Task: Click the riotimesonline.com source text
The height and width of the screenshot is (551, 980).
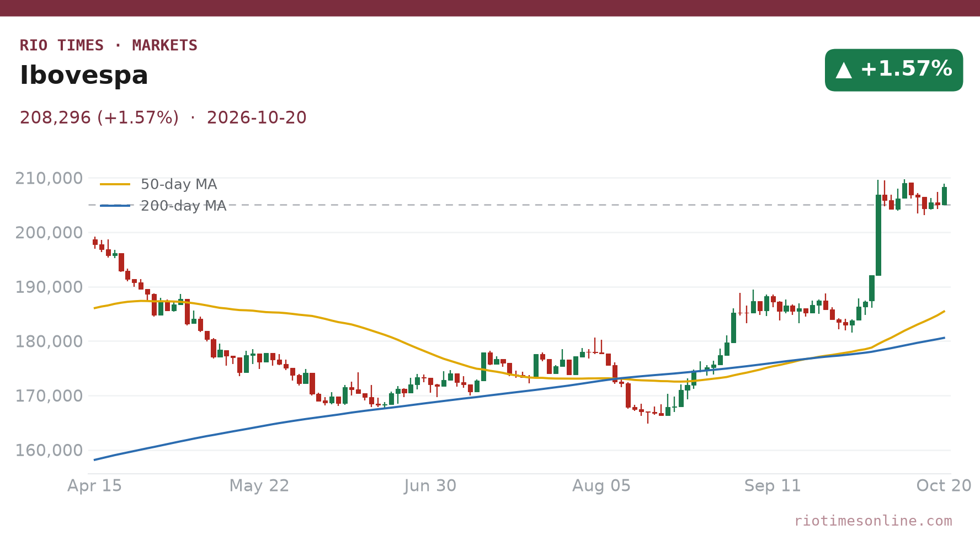Action: pos(873,521)
